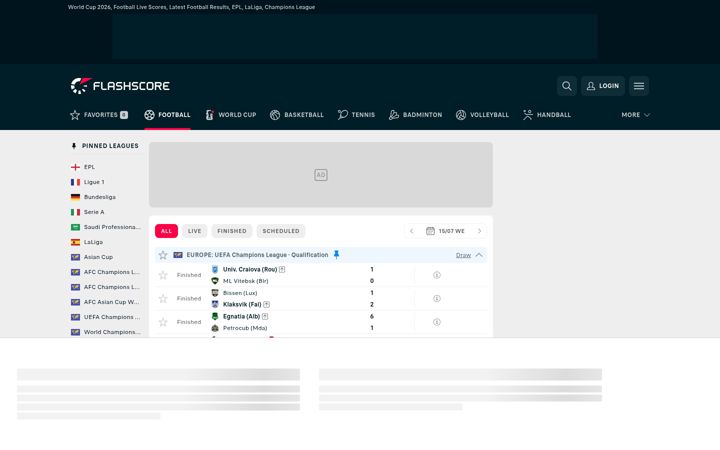Open info icon for Egnatia vs Petrocub match
This screenshot has height=450, width=720.
[437, 322]
